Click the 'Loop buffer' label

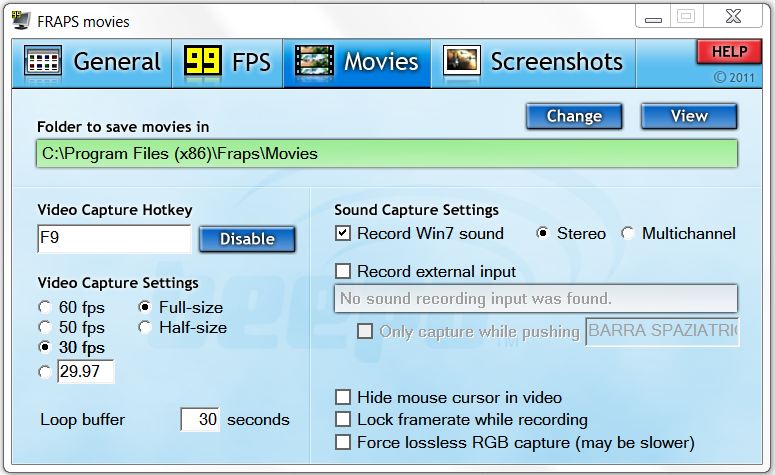point(83,420)
